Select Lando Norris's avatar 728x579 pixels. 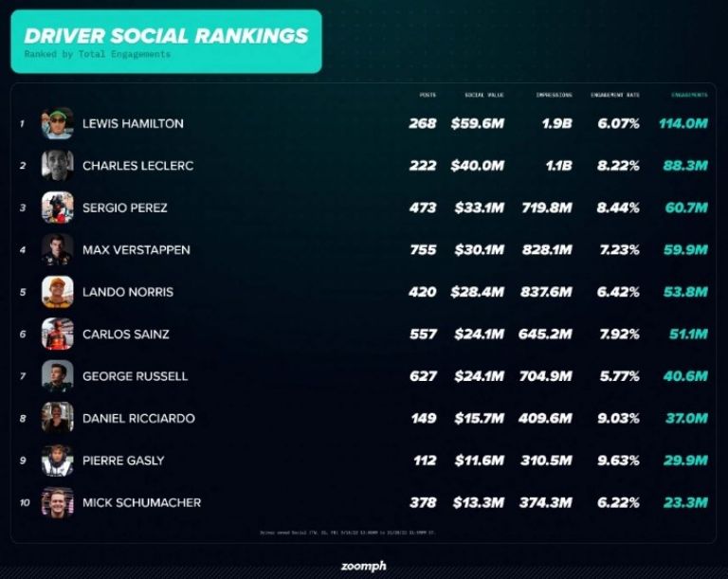click(58, 292)
